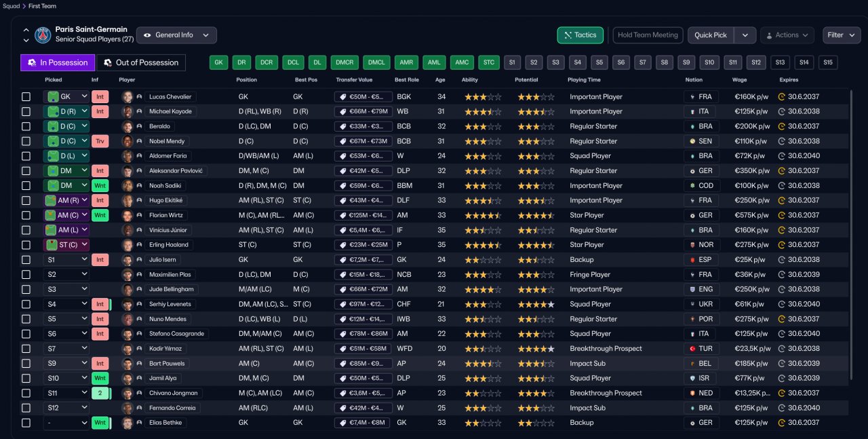This screenshot has width=868, height=439.
Task: Click the price tag icon in Florian Wirtz's transfer value
Action: point(343,215)
